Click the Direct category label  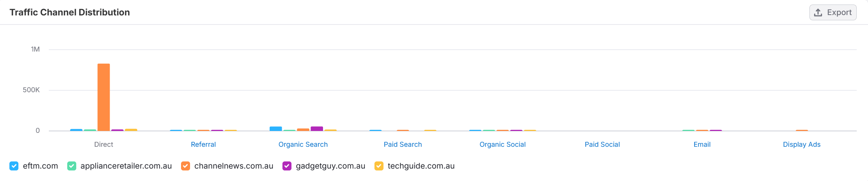(104, 144)
